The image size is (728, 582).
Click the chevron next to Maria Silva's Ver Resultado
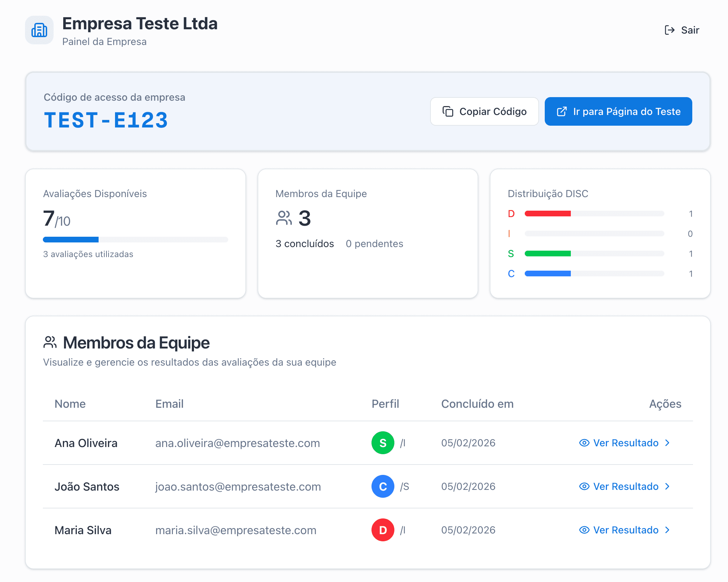[668, 530]
